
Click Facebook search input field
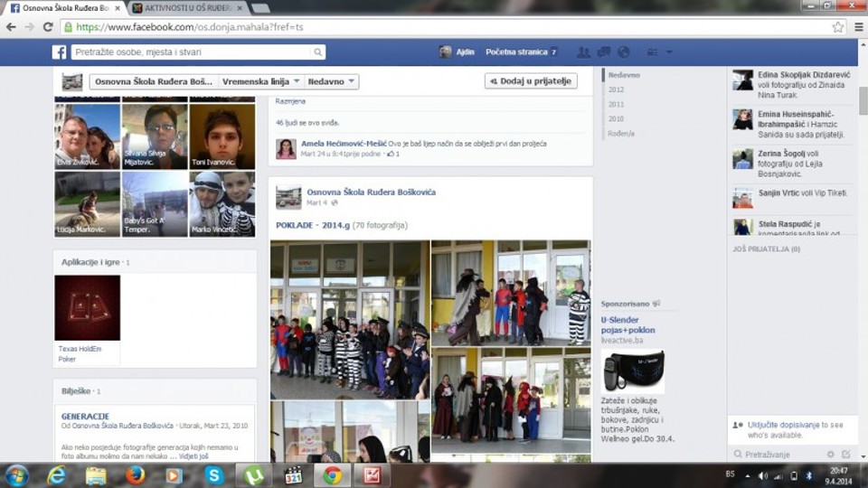[x=191, y=52]
